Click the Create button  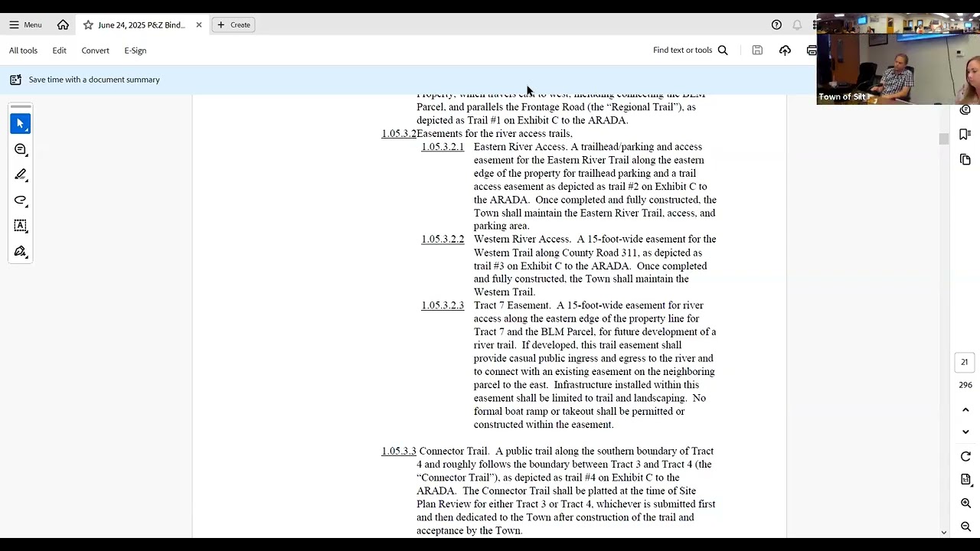pos(234,24)
